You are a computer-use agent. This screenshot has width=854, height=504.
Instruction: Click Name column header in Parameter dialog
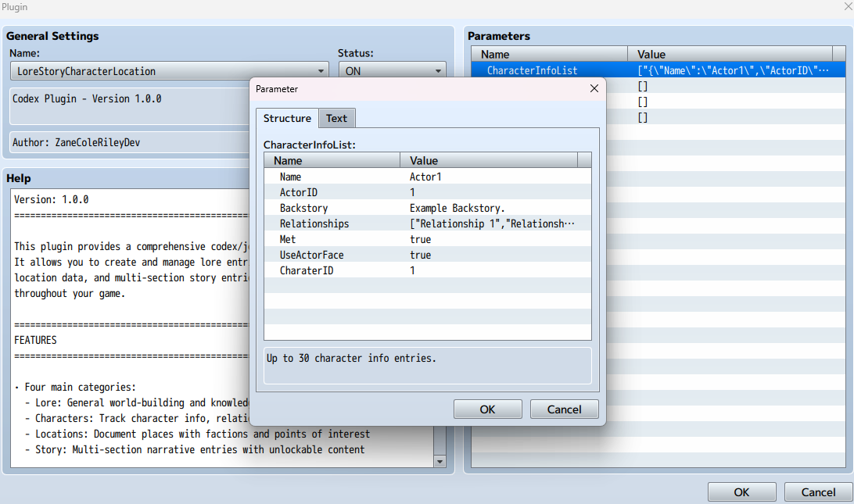(332, 160)
